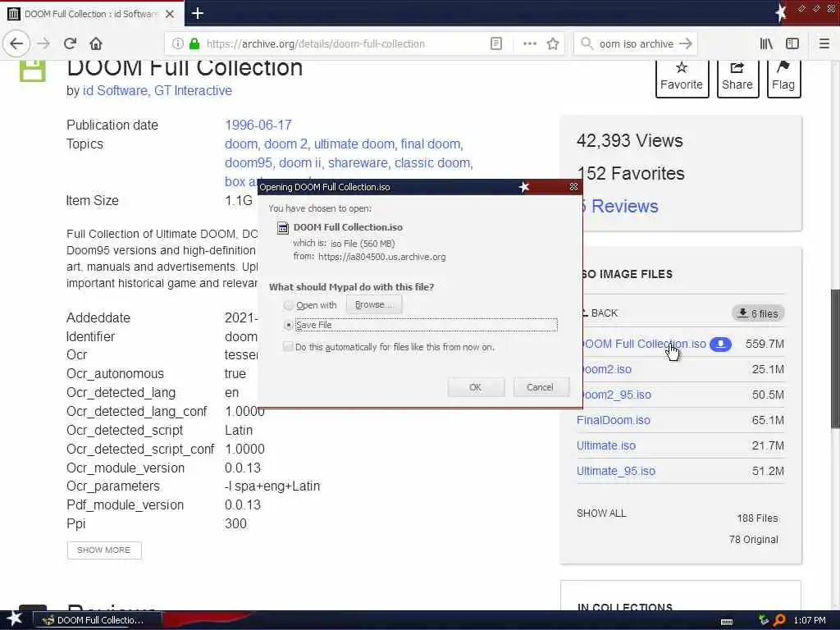Click the page vertical scrollbar thumb
The height and width of the screenshot is (630, 840).
pos(834,358)
